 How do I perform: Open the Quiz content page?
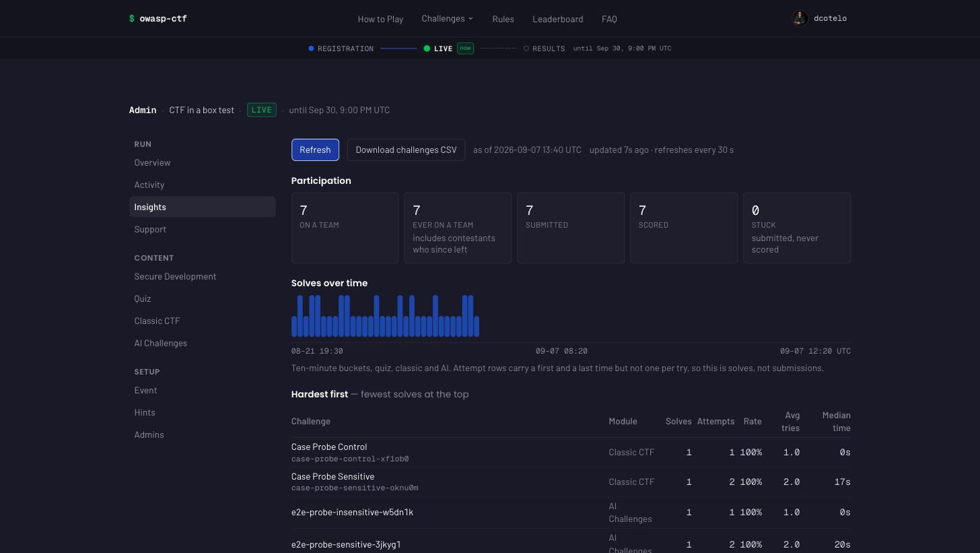click(x=203, y=298)
